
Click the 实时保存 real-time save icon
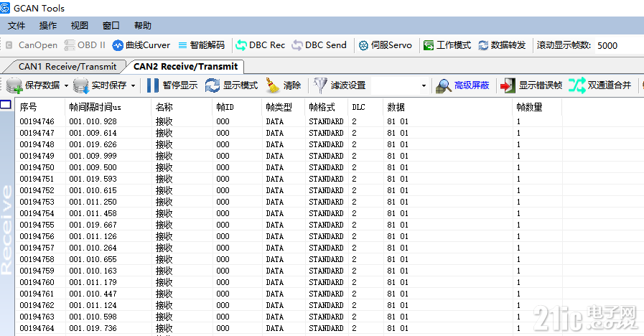[81, 85]
